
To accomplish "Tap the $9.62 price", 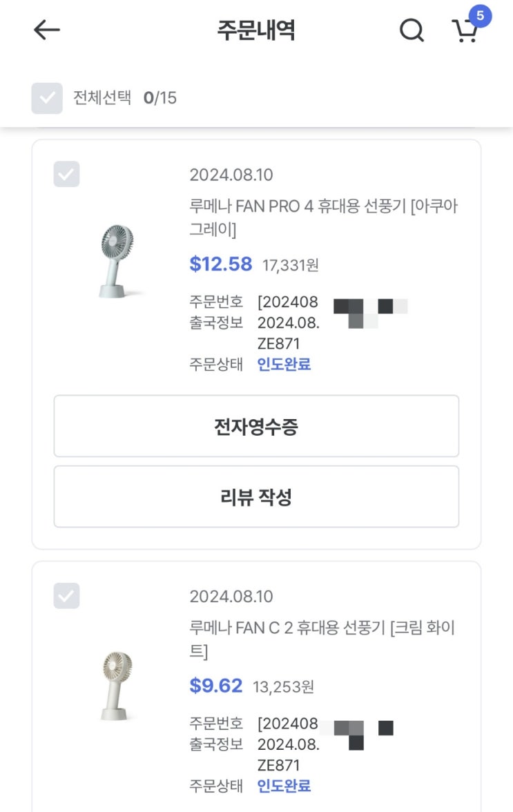I will 216,686.
